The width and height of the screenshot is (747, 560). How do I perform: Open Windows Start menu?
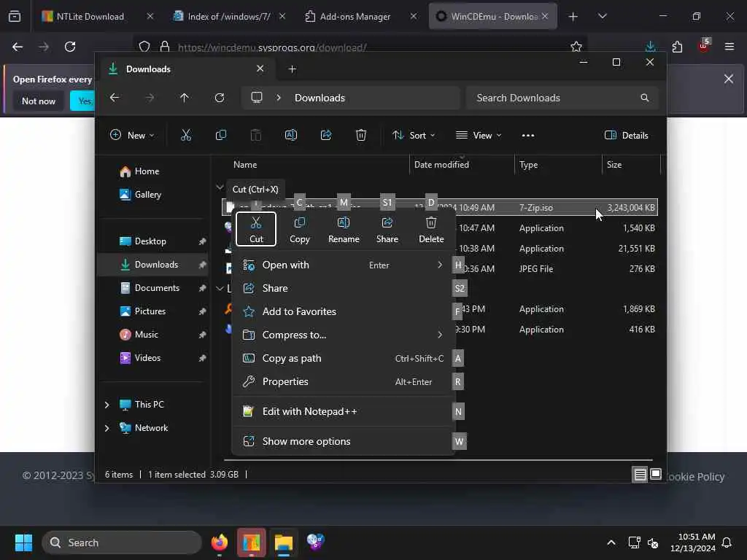(x=23, y=542)
